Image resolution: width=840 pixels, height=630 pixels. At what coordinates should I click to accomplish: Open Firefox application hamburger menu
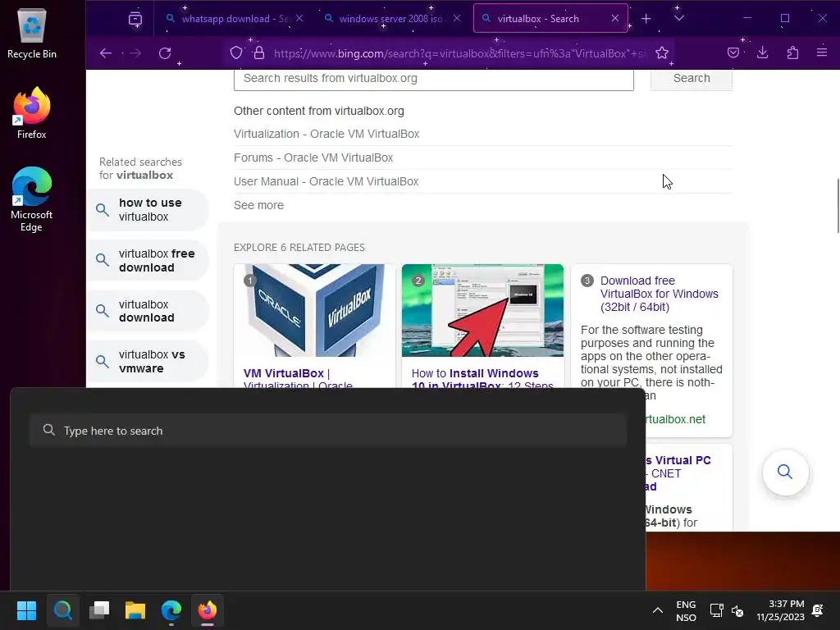[x=822, y=52]
